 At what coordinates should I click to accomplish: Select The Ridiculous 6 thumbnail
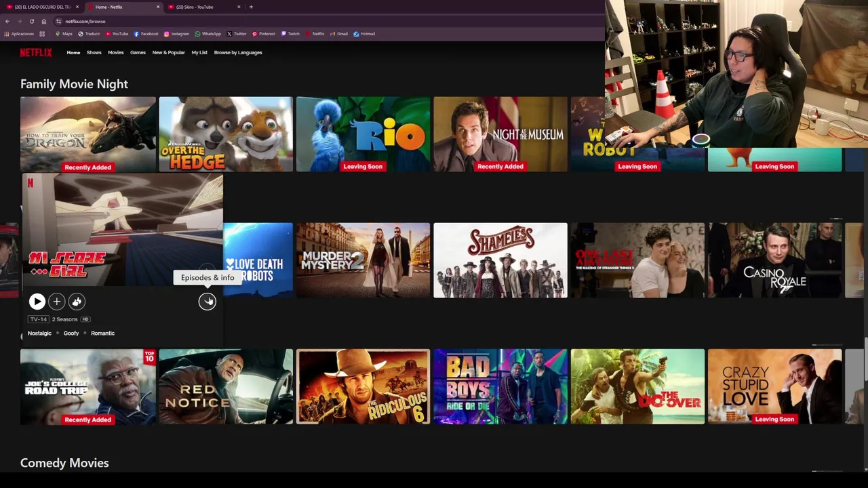[363, 387]
